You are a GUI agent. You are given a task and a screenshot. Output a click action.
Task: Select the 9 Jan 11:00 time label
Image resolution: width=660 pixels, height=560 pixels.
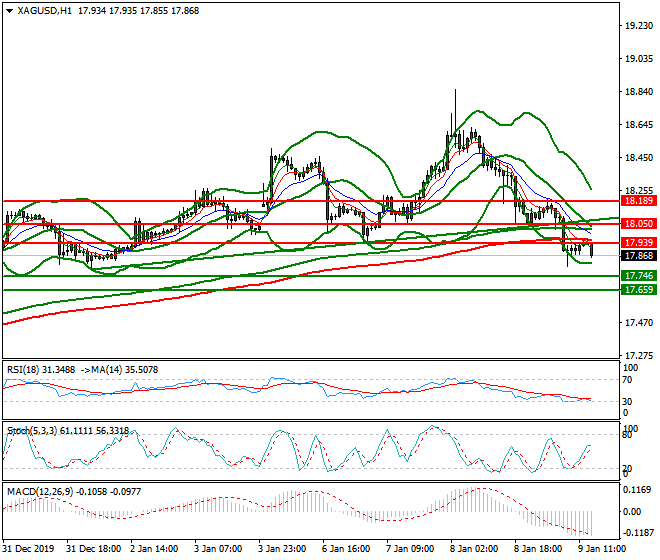tap(602, 549)
